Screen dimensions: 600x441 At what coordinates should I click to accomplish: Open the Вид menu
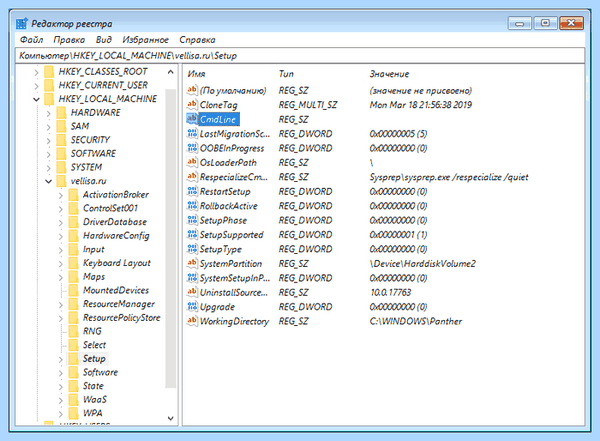(x=104, y=40)
